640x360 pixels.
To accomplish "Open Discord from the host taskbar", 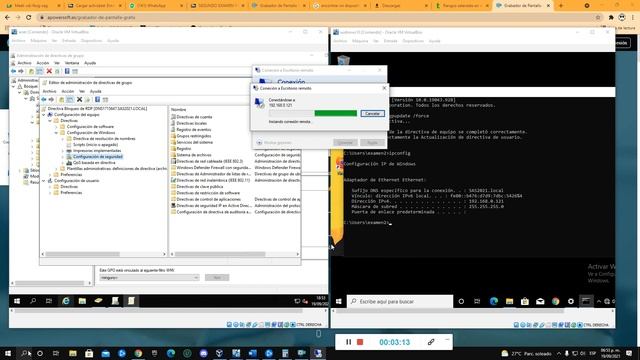I will [204, 353].
